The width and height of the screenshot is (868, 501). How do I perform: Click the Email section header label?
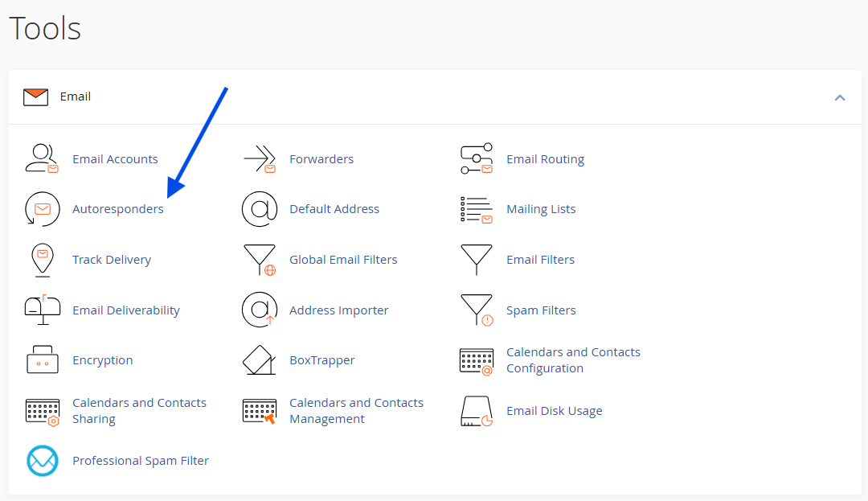(75, 97)
